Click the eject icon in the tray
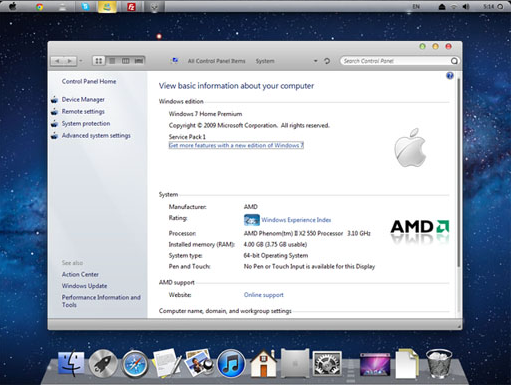This screenshot has height=385, width=511. [x=442, y=7]
